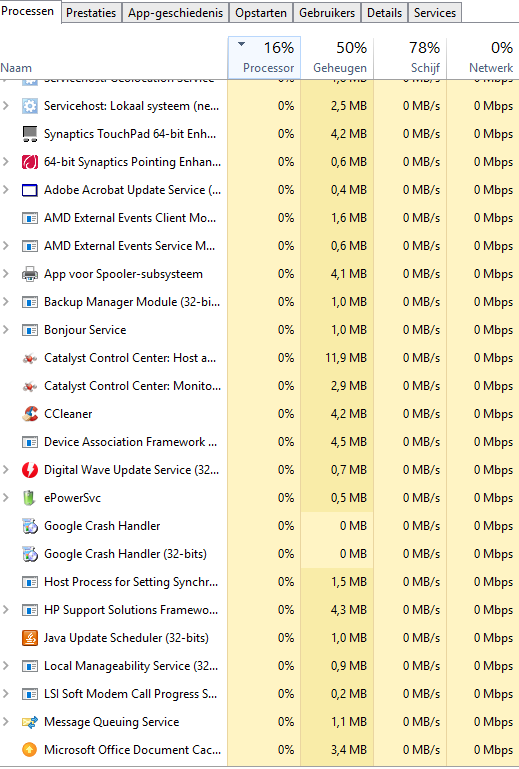Sort by the Netwerk column header
The image size is (519, 769).
(483, 57)
